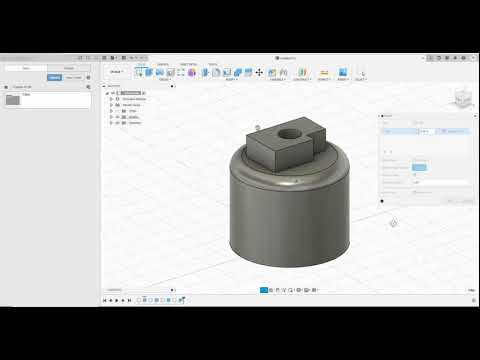This screenshot has height=360, width=480.
Task: Toggle the data panel grid icon
Action: tap(104, 58)
